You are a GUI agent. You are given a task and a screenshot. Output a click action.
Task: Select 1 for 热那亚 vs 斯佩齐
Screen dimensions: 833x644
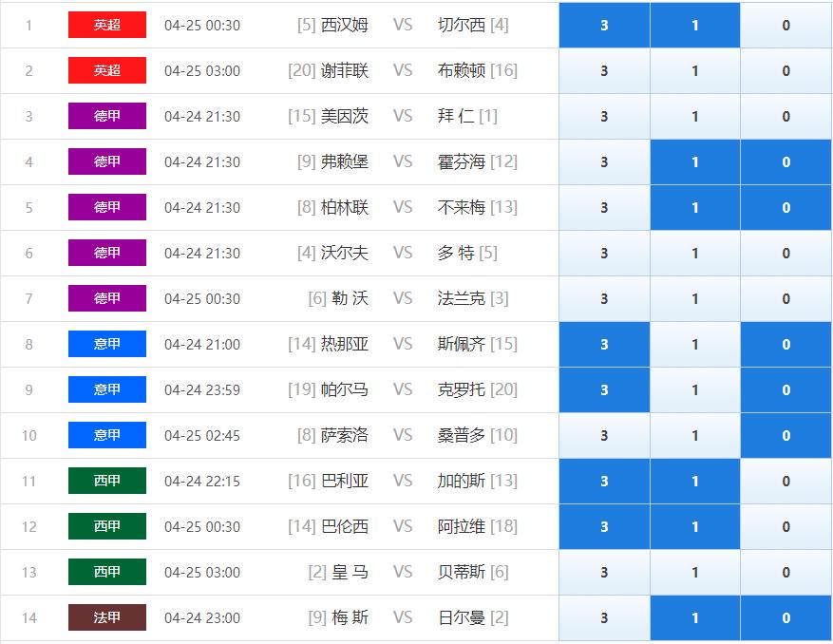[695, 344]
